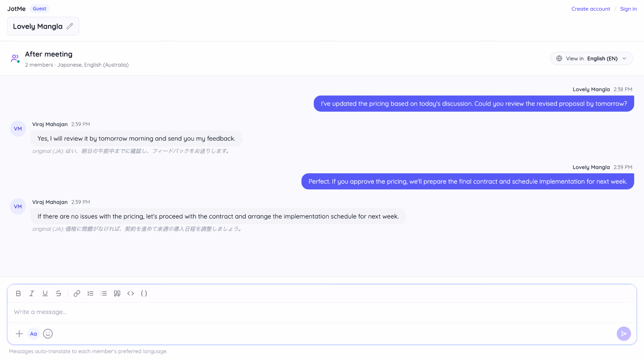
Task: Click the Sign in link
Action: pos(628,9)
